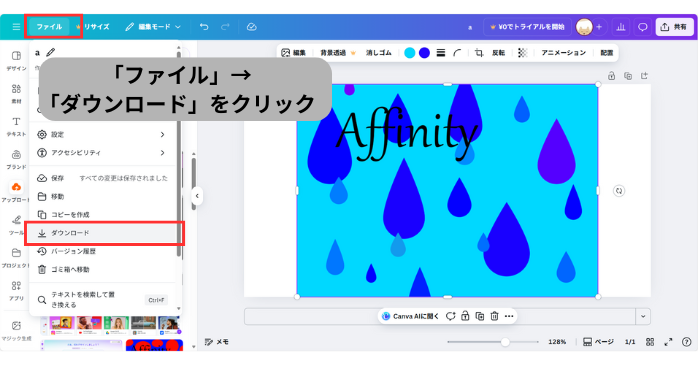Expand the アクセシビリティ submenu
Image resolution: width=698 pixels, height=365 pixels.
[x=101, y=153]
